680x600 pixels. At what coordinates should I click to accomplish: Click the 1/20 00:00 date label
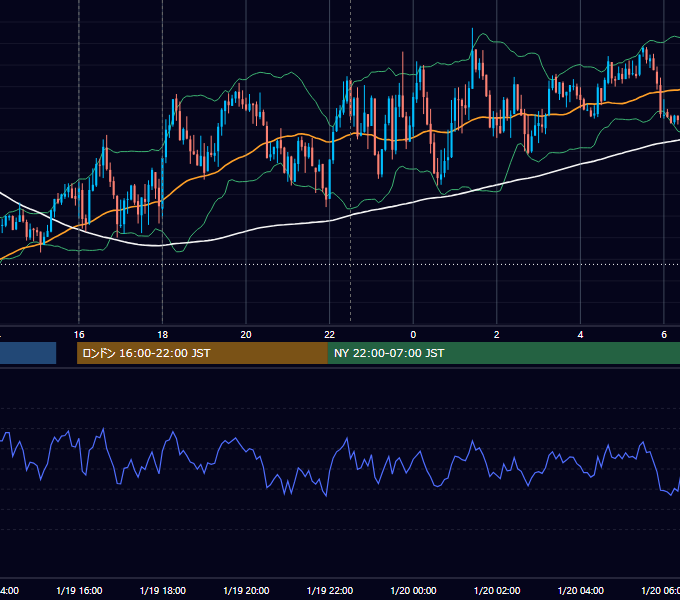coord(413,590)
